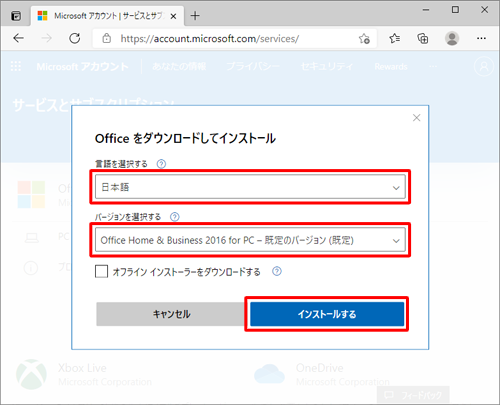The image size is (500, 405).
Task: Select the Microsoft アカウント browser tab
Action: [108, 16]
